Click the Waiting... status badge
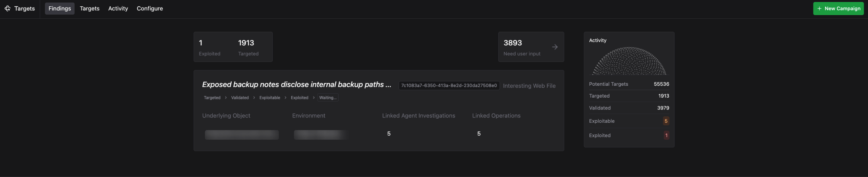 tap(328, 98)
